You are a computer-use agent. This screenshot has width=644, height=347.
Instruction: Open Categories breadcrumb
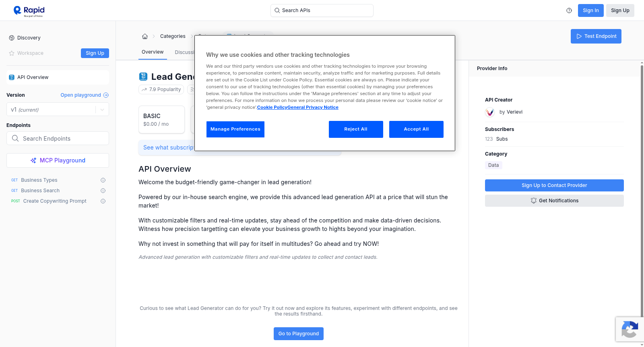tap(173, 36)
